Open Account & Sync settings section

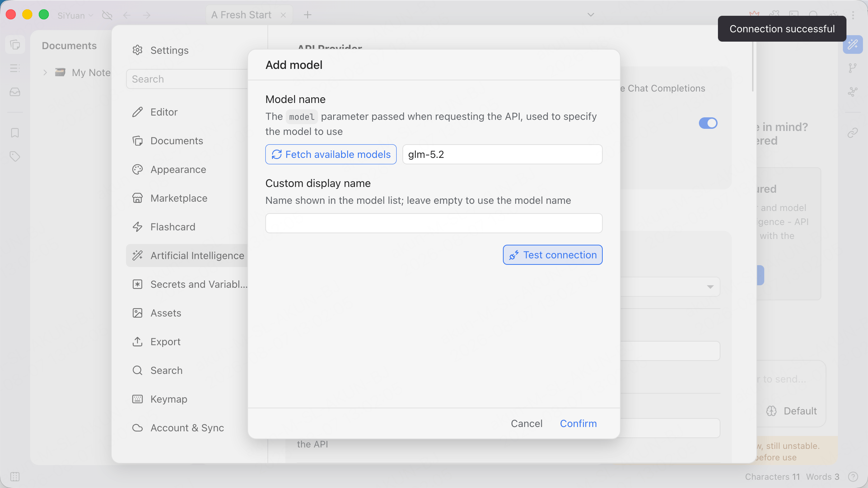[x=187, y=428]
